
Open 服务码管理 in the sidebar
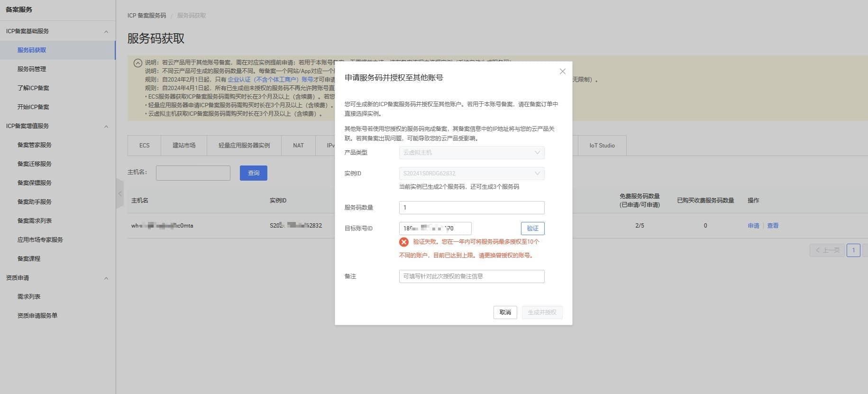tap(32, 69)
